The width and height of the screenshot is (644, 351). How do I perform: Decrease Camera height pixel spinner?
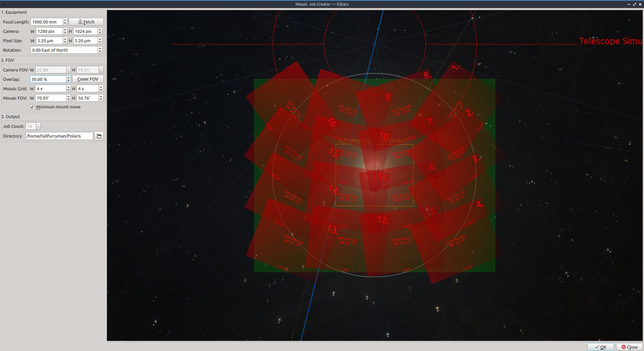coord(100,33)
